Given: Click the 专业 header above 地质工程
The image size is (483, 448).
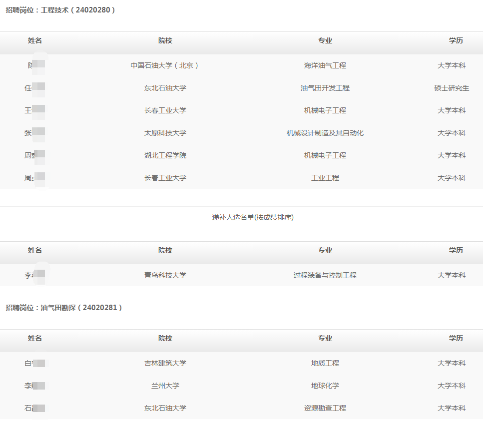Looking at the screenshot, I should tap(325, 339).
